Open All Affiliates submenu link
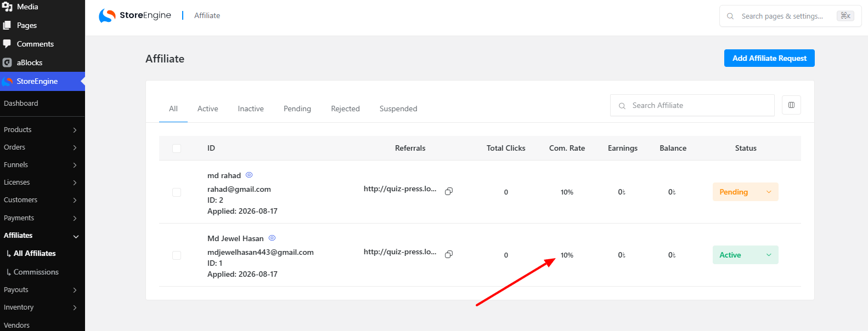 coord(35,253)
